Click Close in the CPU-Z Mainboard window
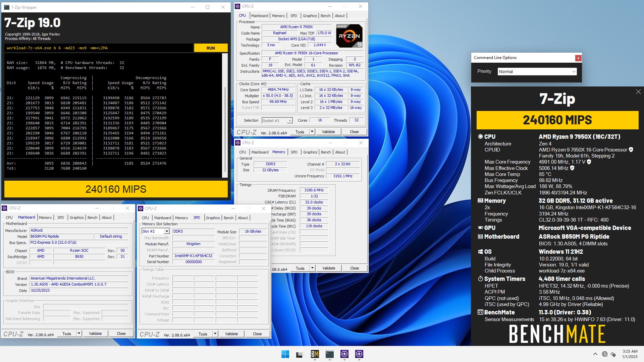 (121, 334)
